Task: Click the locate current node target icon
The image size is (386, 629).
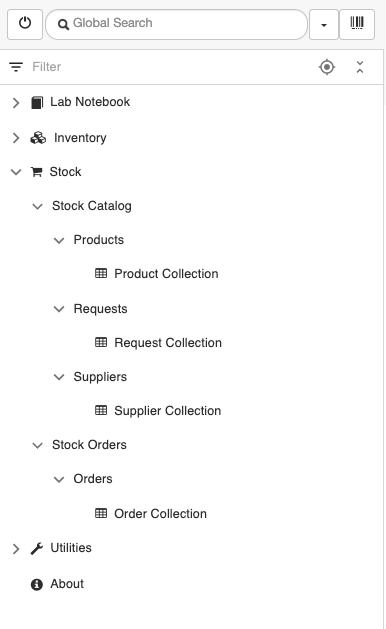Action: pos(327,67)
